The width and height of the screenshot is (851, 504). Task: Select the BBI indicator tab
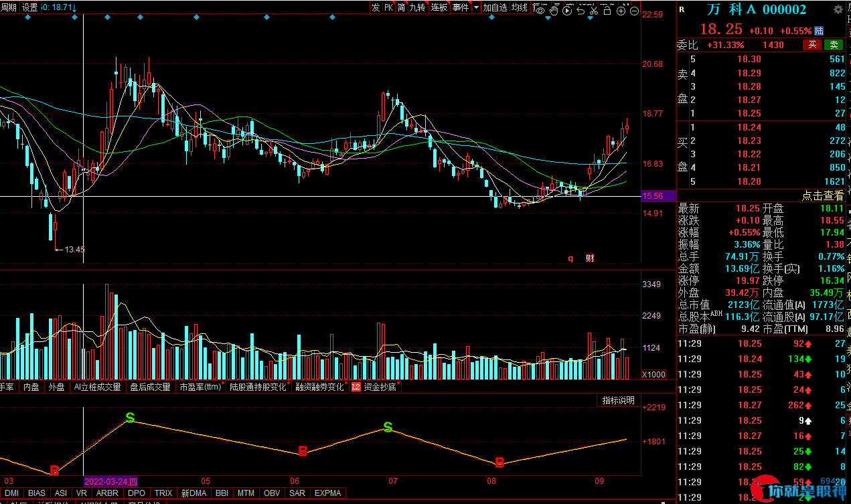tap(222, 493)
